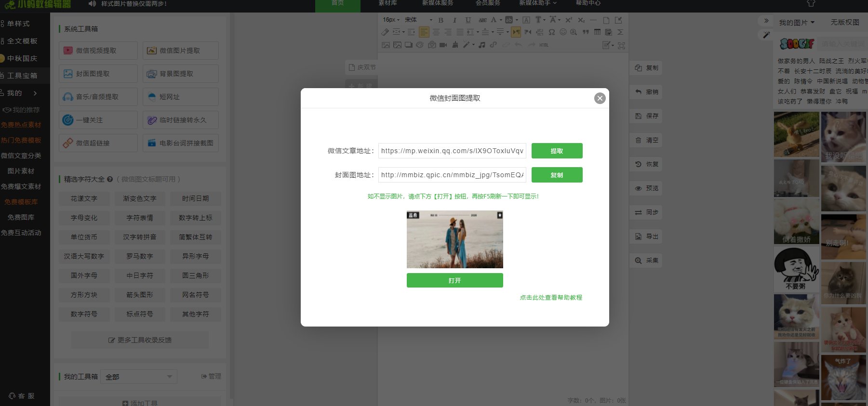Toggle italic formatting in editor toolbar

coord(454,20)
